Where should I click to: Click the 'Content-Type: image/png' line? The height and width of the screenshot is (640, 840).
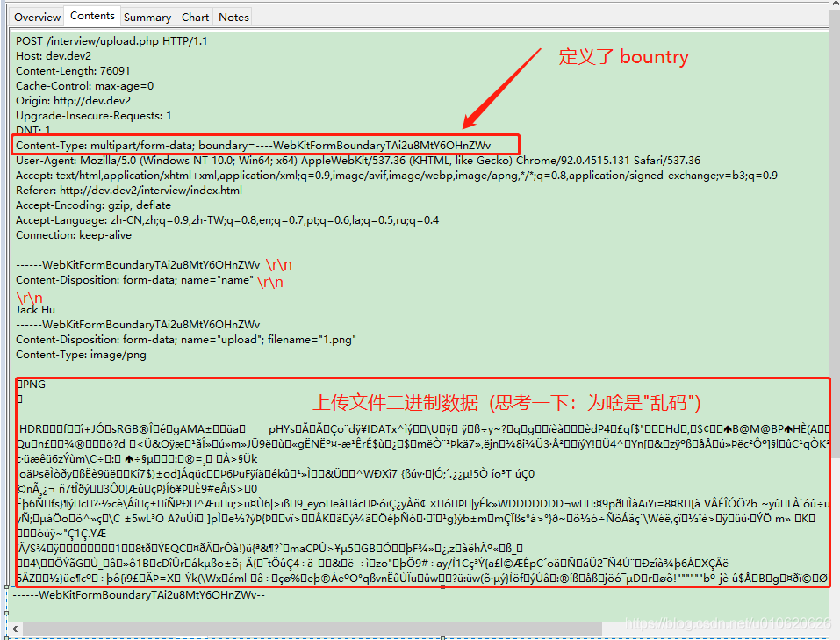pos(81,355)
